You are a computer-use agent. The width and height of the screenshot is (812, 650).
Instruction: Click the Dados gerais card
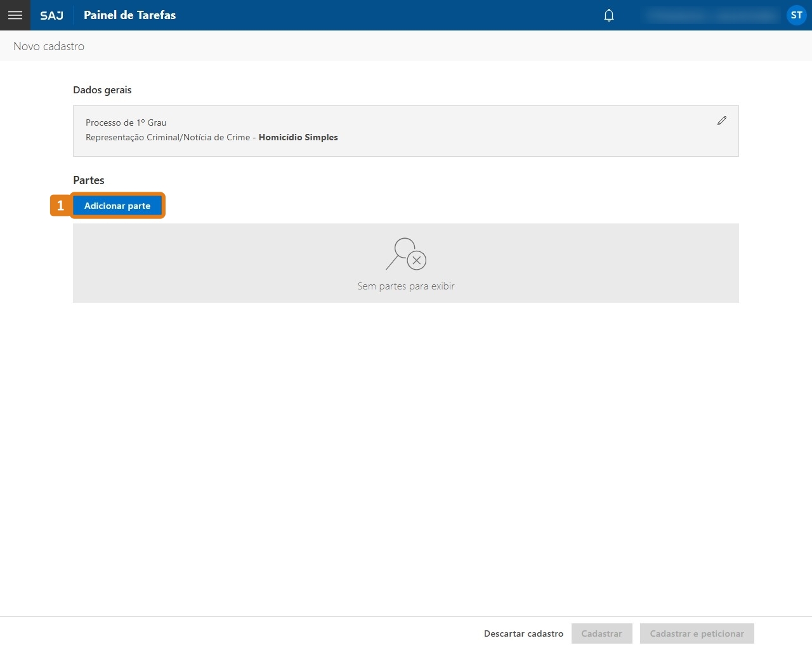[x=406, y=131]
